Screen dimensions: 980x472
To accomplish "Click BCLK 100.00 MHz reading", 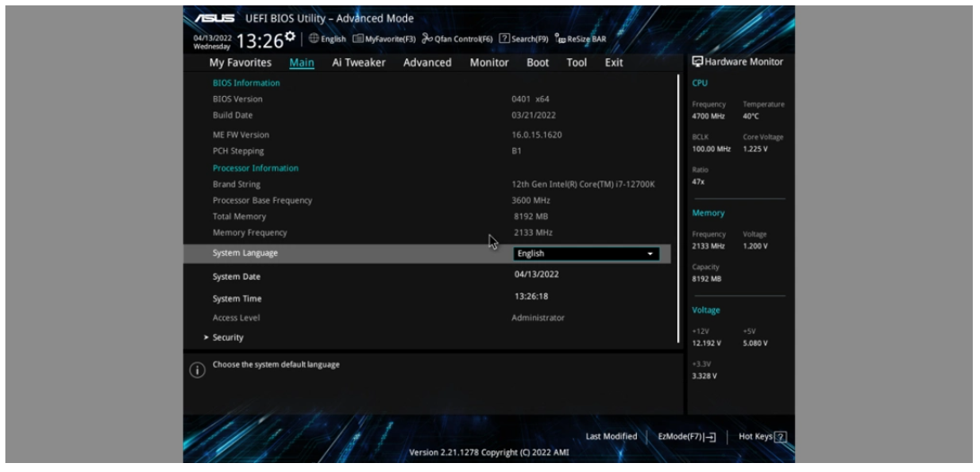I will click(711, 149).
